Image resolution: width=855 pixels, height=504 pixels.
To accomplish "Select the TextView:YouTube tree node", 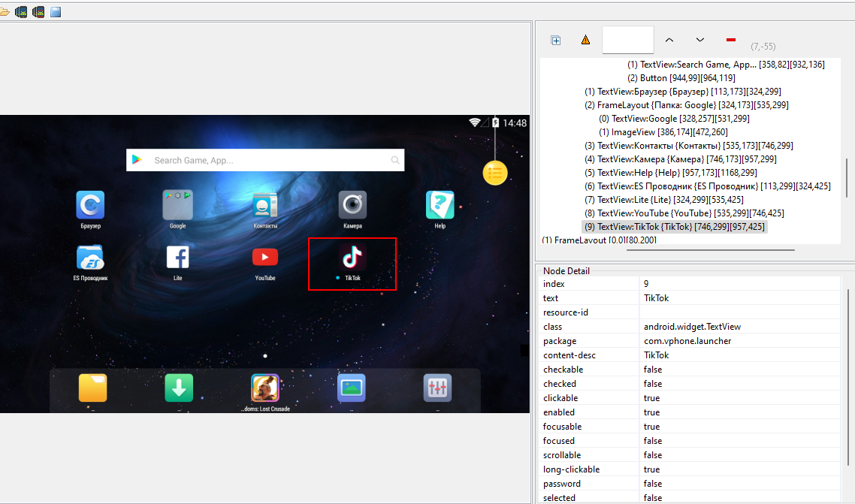I will click(684, 213).
